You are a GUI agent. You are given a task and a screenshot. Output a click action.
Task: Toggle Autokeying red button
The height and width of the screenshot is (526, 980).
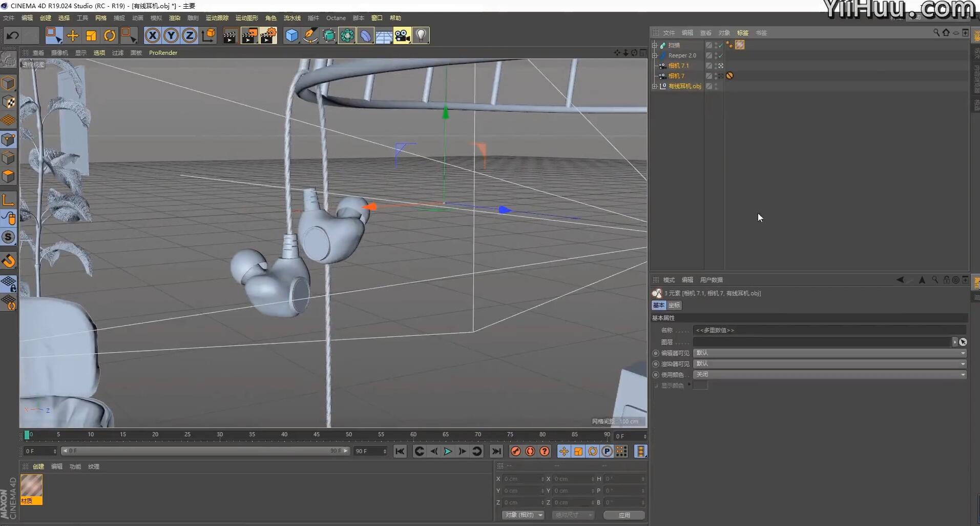click(x=530, y=451)
